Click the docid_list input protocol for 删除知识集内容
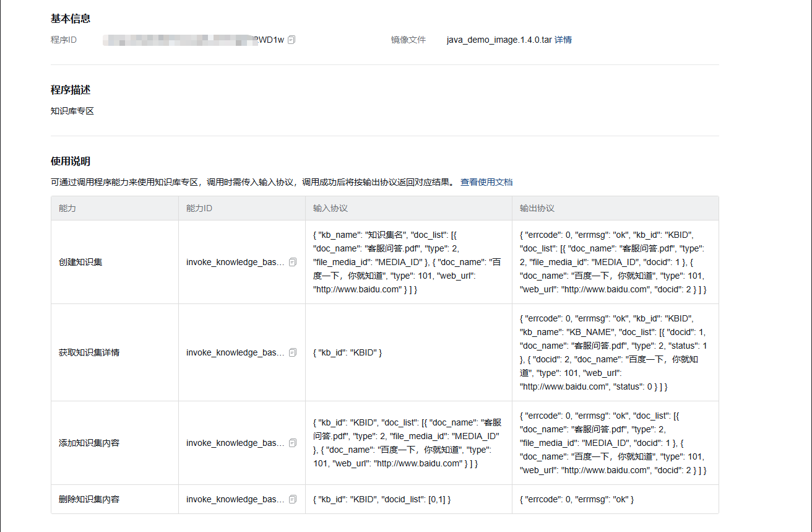Screen dimensions: 812x532 (382, 499)
